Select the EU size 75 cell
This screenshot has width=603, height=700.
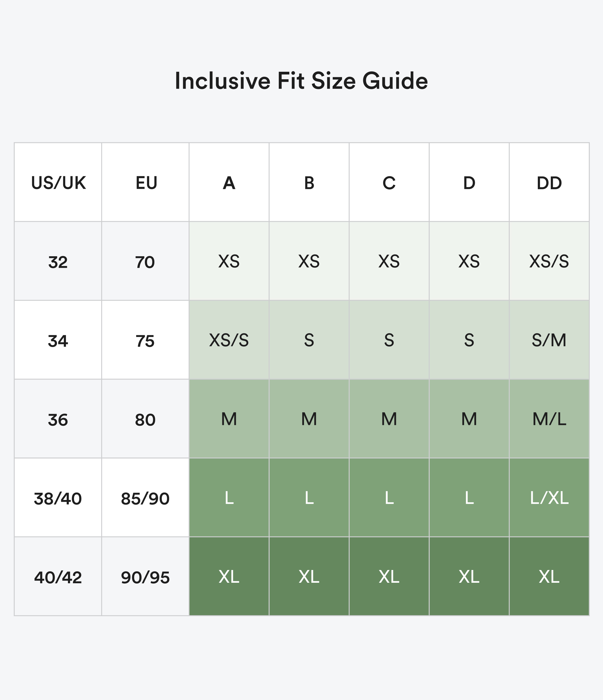pyautogui.click(x=146, y=340)
